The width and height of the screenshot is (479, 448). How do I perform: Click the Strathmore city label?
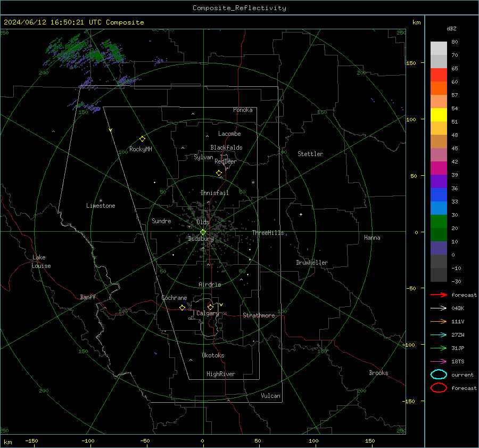pyautogui.click(x=259, y=315)
